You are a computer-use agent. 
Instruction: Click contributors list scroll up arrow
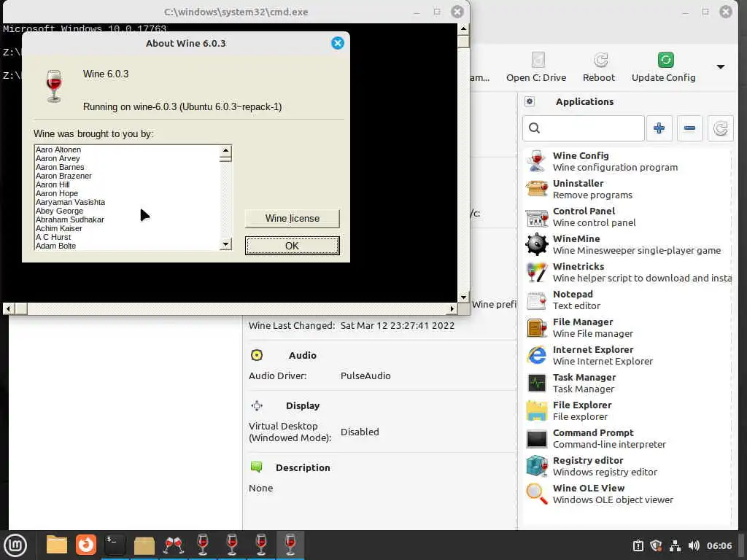(x=225, y=150)
